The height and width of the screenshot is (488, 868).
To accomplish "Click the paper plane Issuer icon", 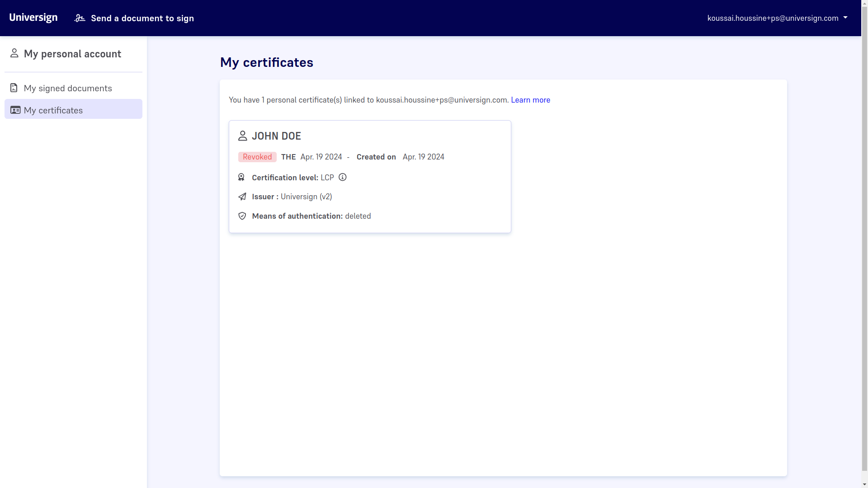I will point(242,197).
